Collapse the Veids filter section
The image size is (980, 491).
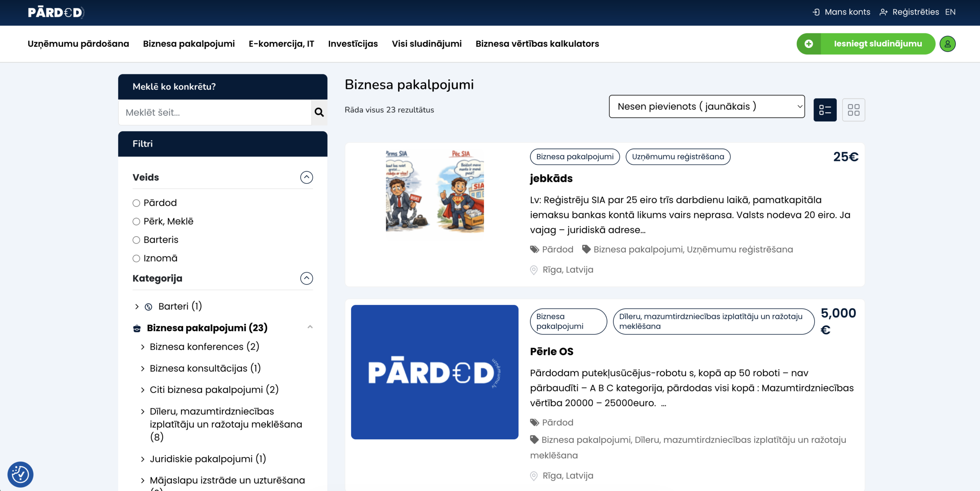point(306,177)
